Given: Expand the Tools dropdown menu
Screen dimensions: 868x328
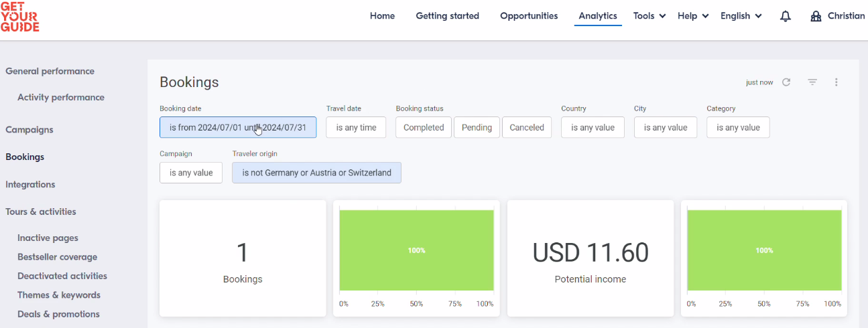Looking at the screenshot, I should [x=649, y=16].
